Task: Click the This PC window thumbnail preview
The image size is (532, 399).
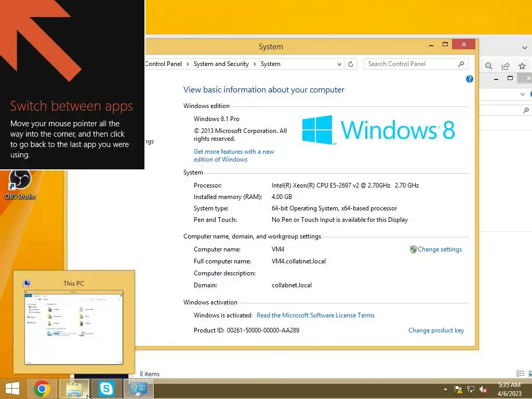Action: (x=74, y=327)
